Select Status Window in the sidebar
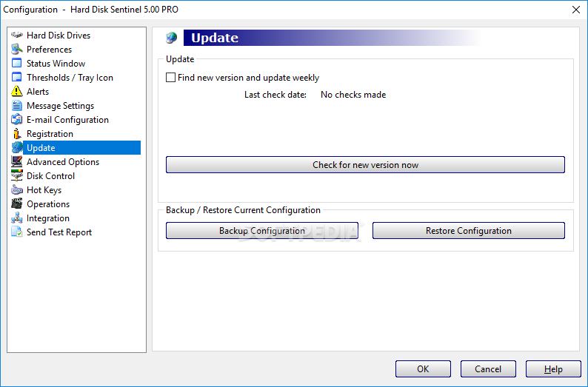The width and height of the screenshot is (588, 387). tap(56, 64)
